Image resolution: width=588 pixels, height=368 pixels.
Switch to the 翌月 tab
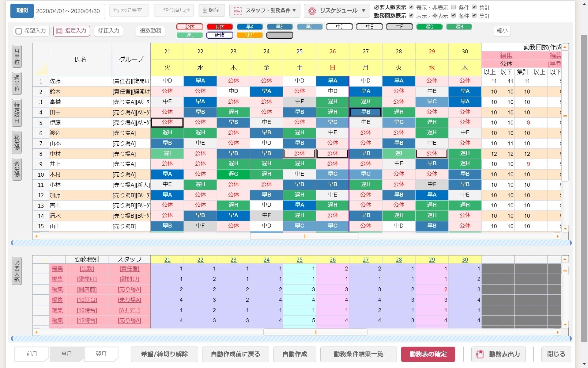coord(101,354)
